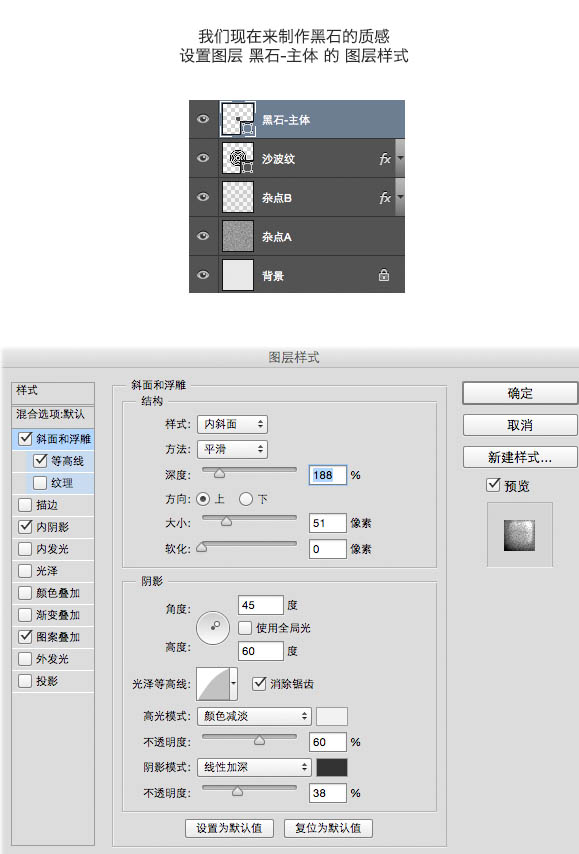Uncheck the 等高线 sub-effect checkbox
This screenshot has width=579, height=854.
pyautogui.click(x=40, y=461)
